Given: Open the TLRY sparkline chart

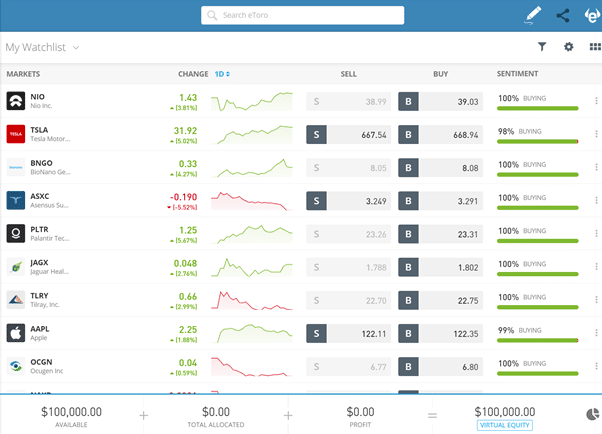Looking at the screenshot, I should pyautogui.click(x=252, y=300).
